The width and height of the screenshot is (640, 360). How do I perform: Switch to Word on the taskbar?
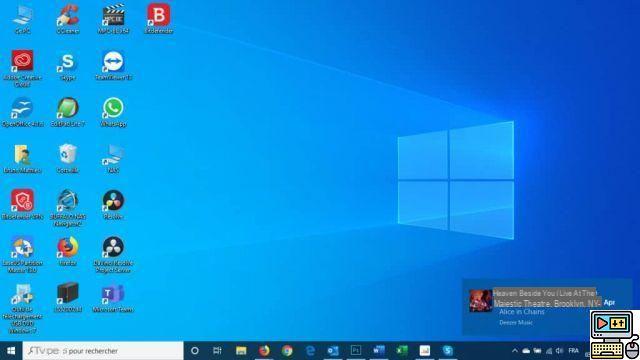click(379, 351)
